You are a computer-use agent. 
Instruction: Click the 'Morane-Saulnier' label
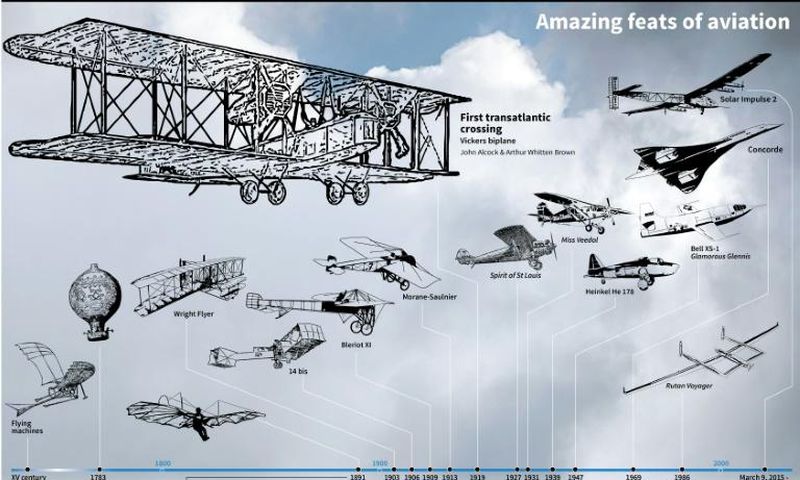(429, 297)
